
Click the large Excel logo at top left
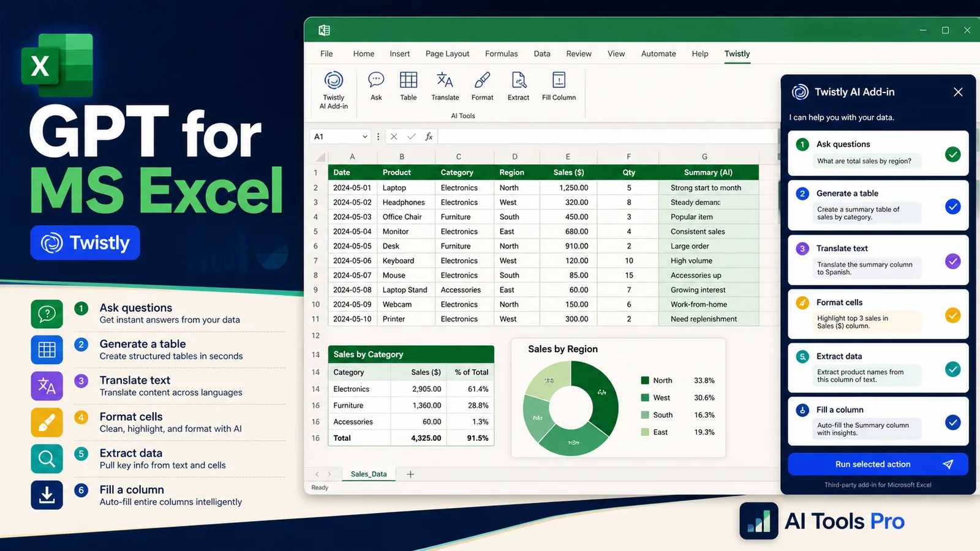57,65
